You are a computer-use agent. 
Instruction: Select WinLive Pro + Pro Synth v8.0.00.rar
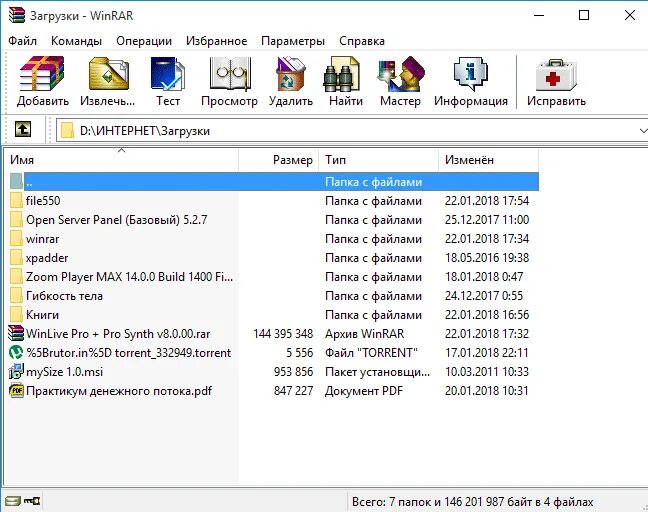(x=118, y=333)
